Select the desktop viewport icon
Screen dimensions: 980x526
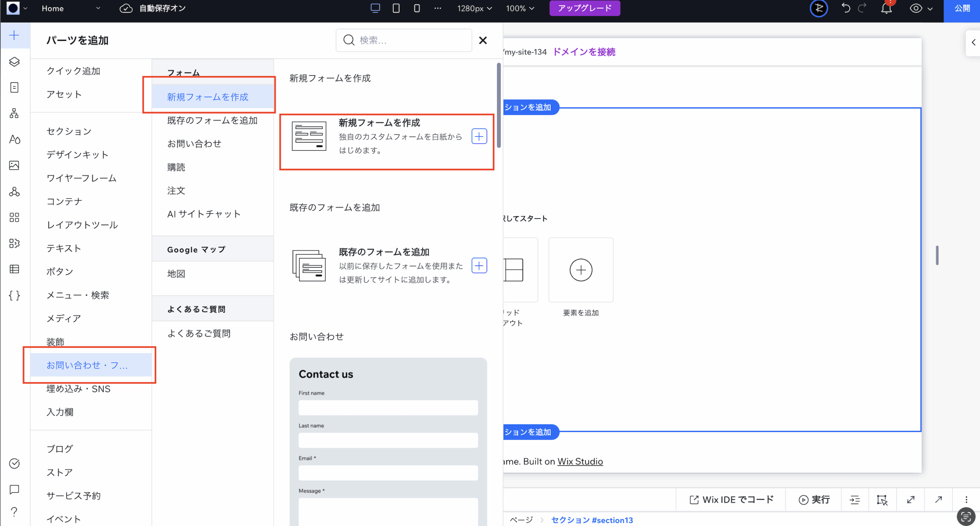pos(376,8)
